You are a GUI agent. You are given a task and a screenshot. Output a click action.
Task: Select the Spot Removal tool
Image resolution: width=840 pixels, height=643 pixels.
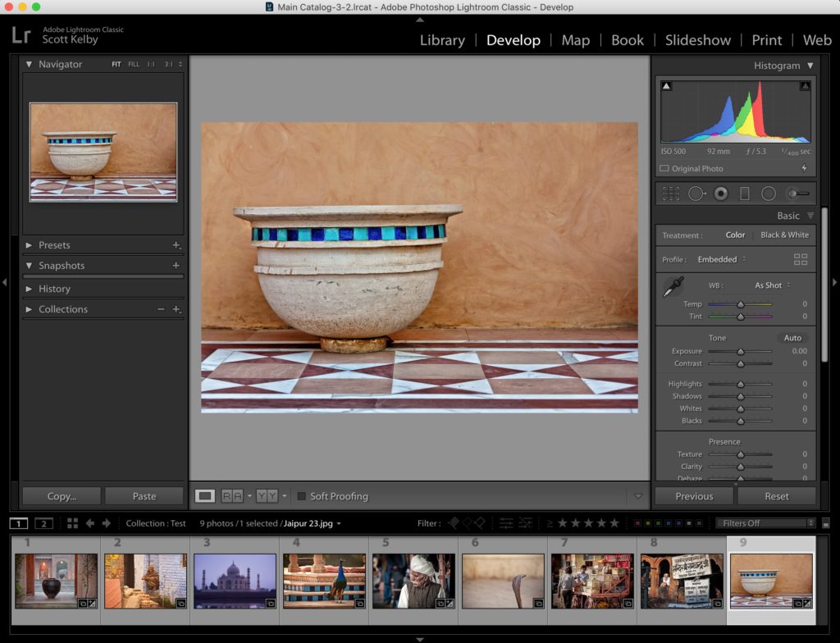696,194
